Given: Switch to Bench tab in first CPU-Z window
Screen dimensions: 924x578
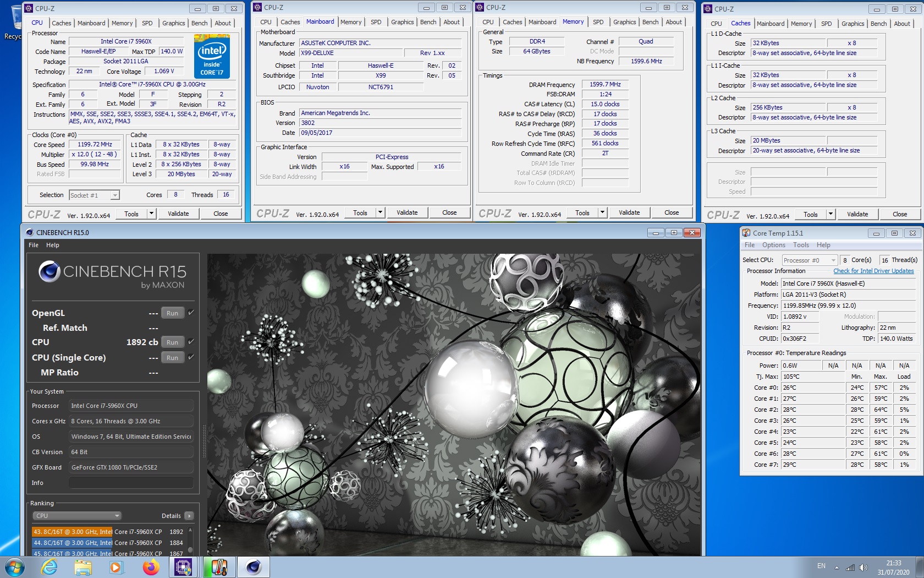Looking at the screenshot, I should point(200,23).
